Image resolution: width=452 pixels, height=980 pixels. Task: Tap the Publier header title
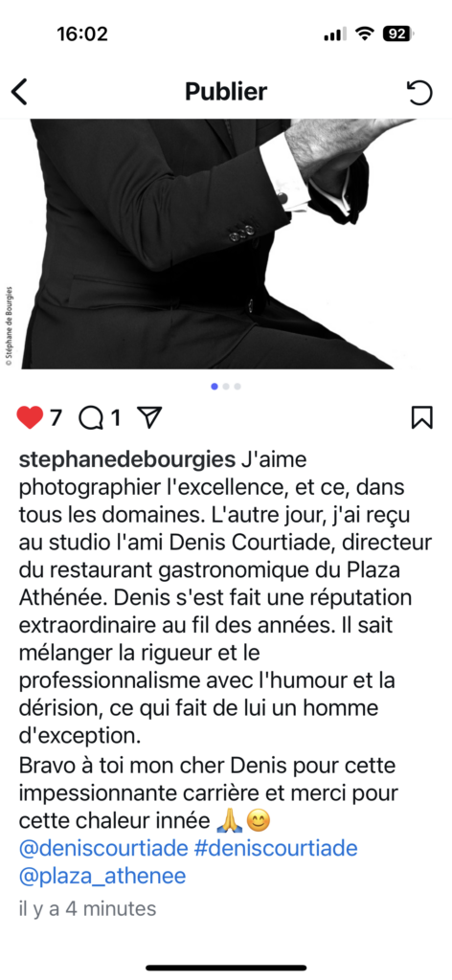226,92
